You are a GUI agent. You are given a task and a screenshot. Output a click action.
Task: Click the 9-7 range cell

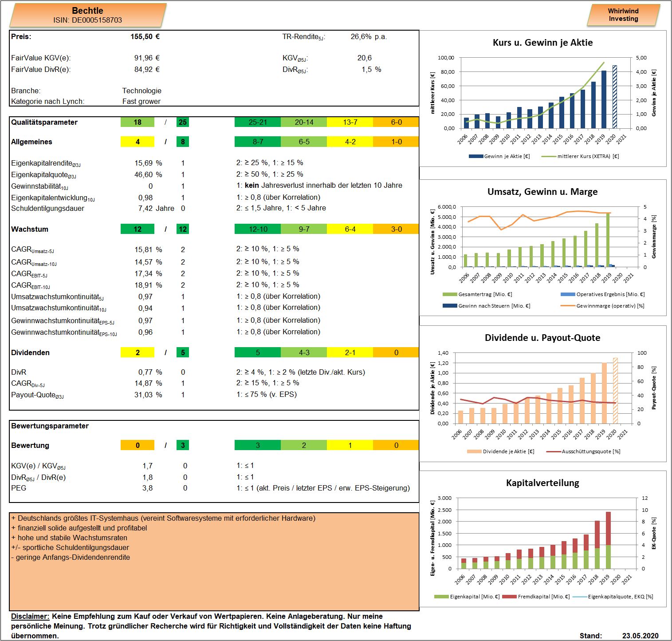pos(304,229)
